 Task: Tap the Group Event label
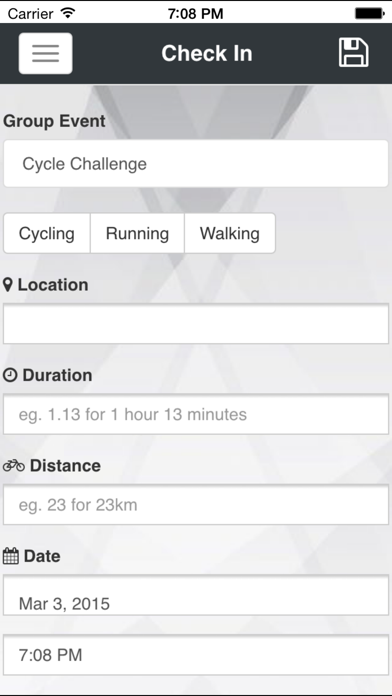pos(54,121)
